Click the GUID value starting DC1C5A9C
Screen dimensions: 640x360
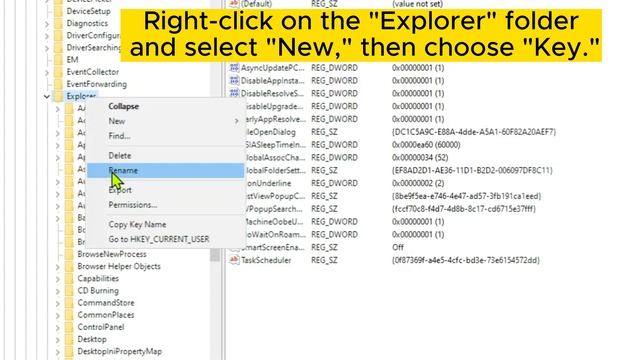coord(474,132)
